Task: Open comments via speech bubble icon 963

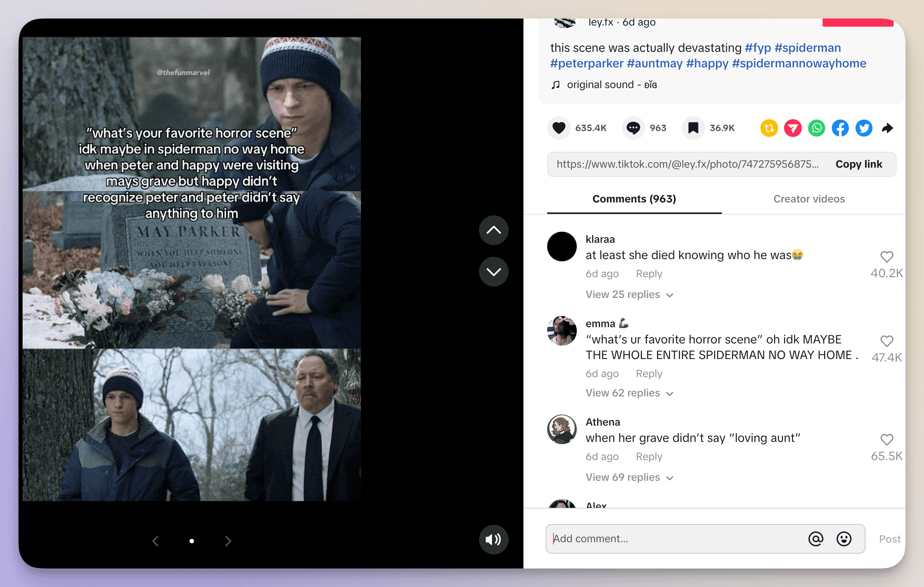Action: click(x=633, y=128)
